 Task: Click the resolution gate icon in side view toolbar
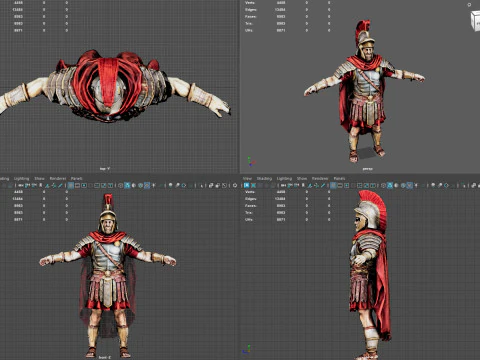[347, 185]
